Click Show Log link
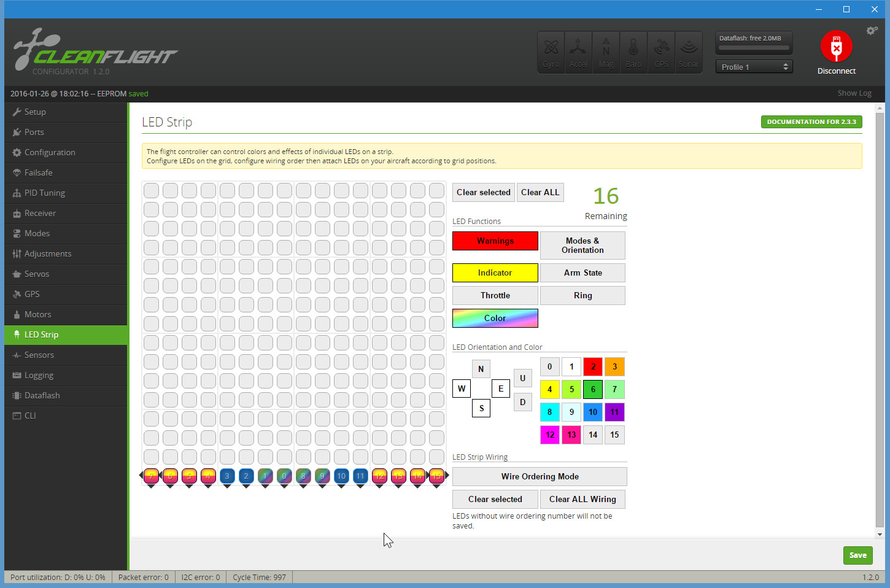Screen dimensions: 890x588 (x=854, y=93)
